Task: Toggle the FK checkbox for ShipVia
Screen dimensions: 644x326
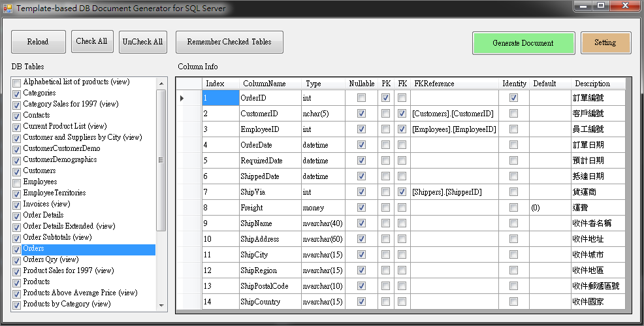Action: 402,191
